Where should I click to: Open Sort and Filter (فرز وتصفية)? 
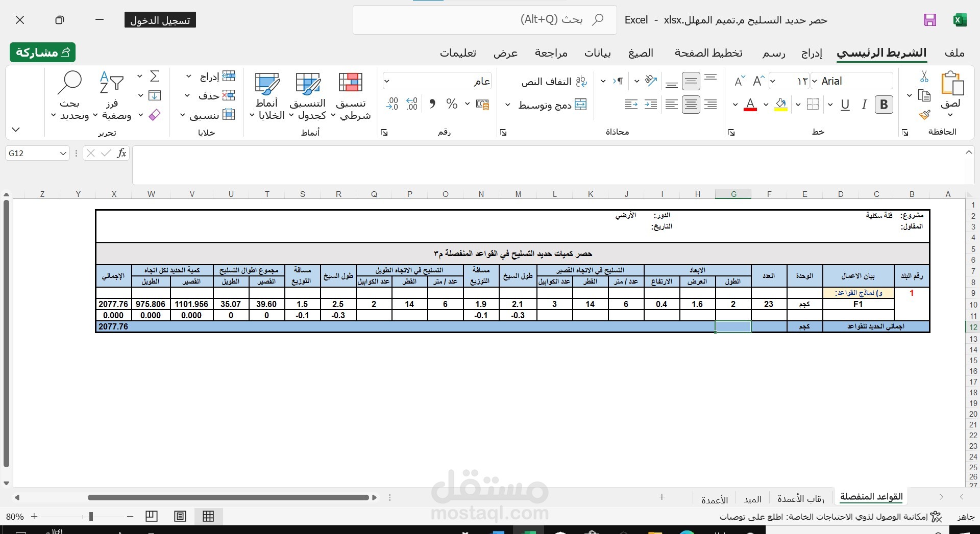click(x=112, y=96)
